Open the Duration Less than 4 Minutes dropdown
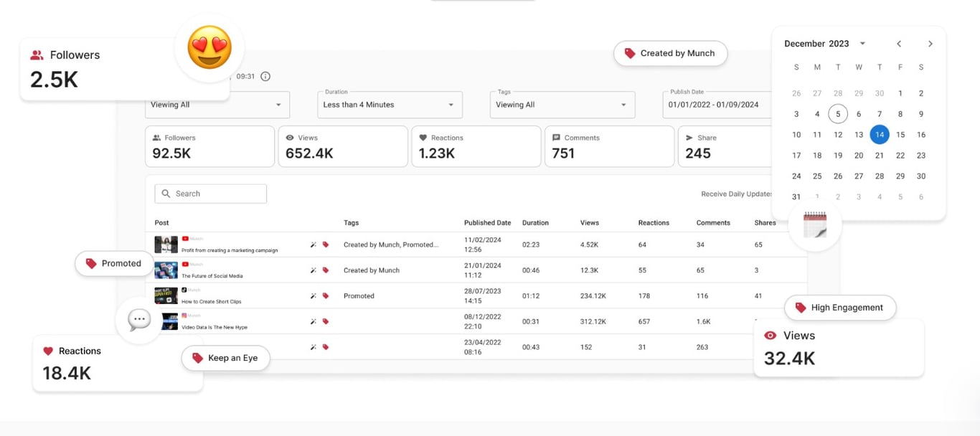 click(x=390, y=105)
